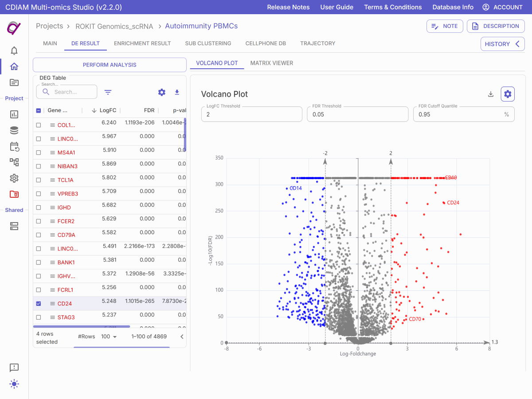
Task: Switch to the MAIN tab
Action: 50,43
